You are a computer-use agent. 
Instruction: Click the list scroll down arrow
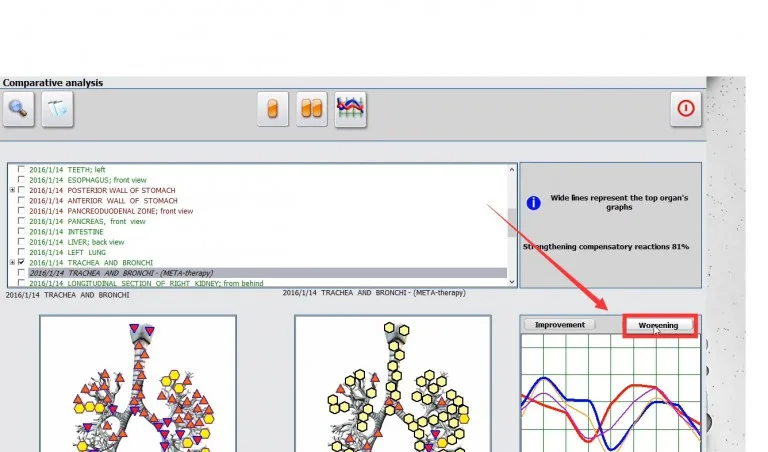coord(513,281)
